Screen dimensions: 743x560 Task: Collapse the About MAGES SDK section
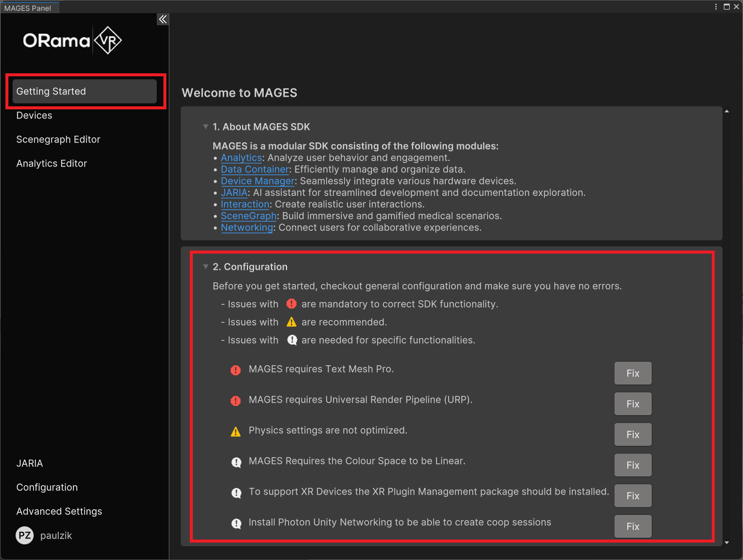tap(206, 127)
